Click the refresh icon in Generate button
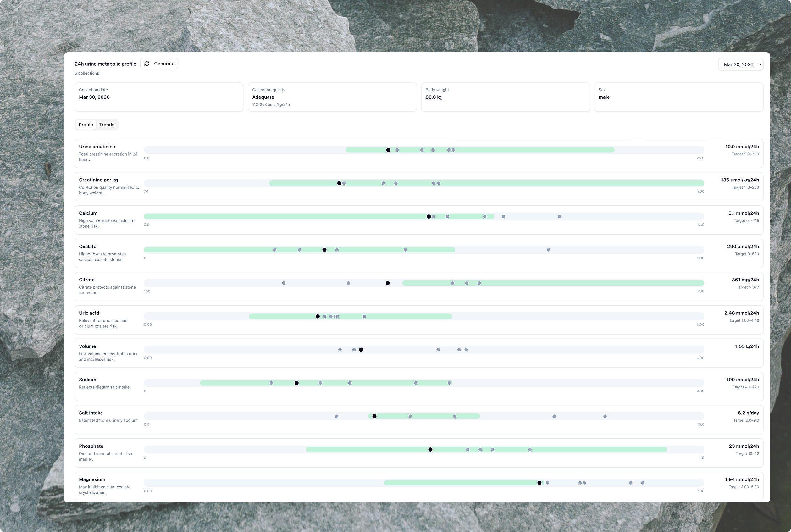The image size is (791, 532). pos(147,64)
